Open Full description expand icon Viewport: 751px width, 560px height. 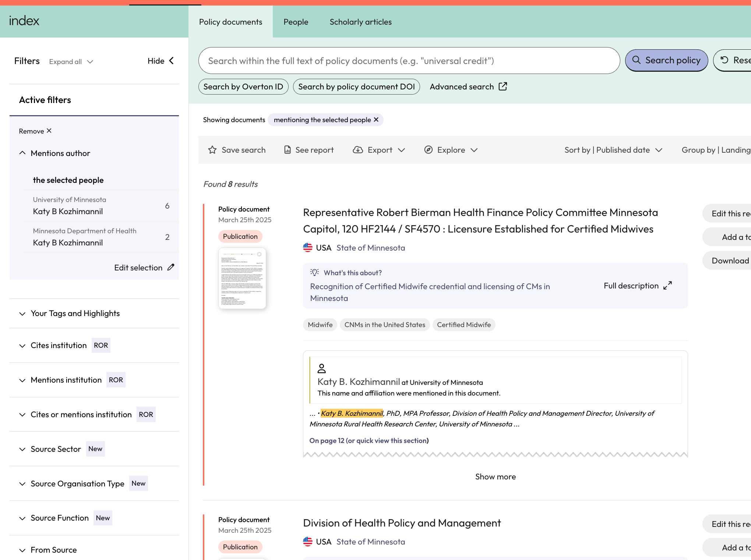pos(668,286)
